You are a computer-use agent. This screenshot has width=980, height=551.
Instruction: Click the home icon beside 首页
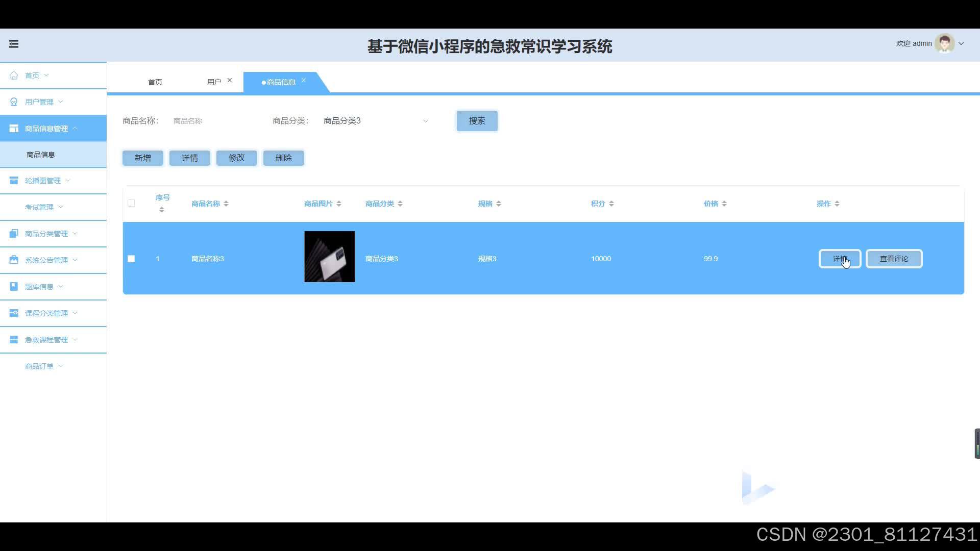pyautogui.click(x=14, y=76)
